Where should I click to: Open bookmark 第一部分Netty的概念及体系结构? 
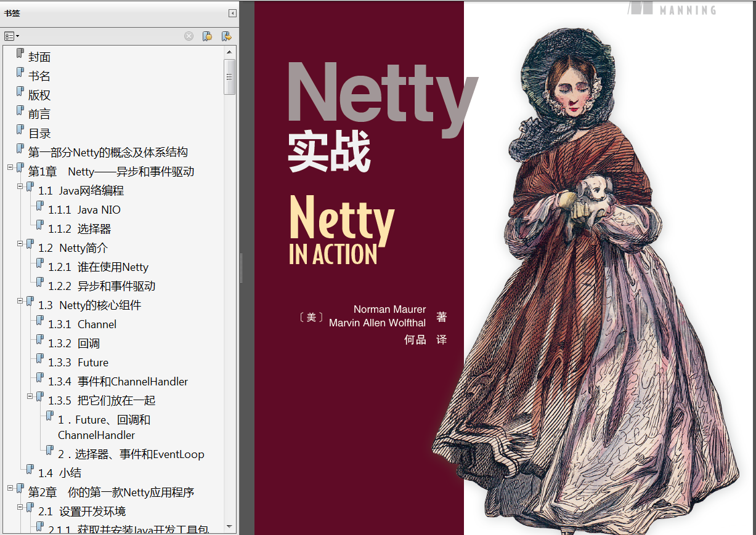108,152
